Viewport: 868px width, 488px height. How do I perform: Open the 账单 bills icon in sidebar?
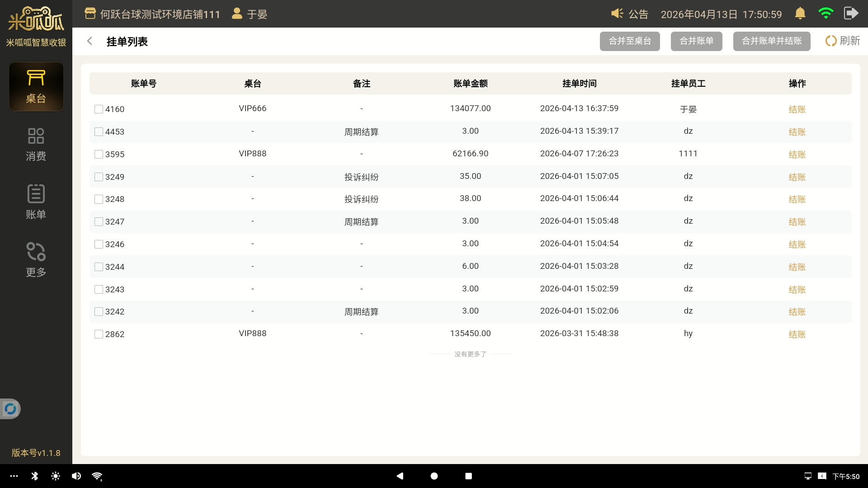click(x=36, y=194)
